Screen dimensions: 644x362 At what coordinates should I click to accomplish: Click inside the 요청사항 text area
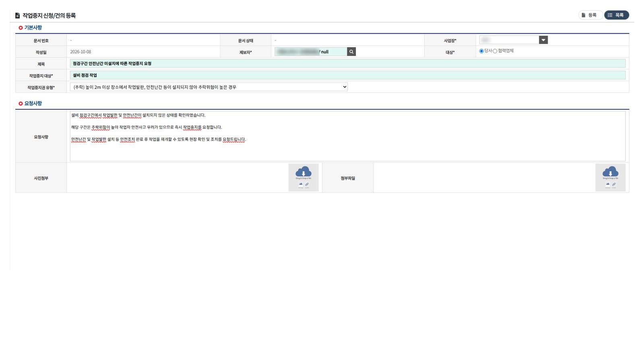point(348,136)
